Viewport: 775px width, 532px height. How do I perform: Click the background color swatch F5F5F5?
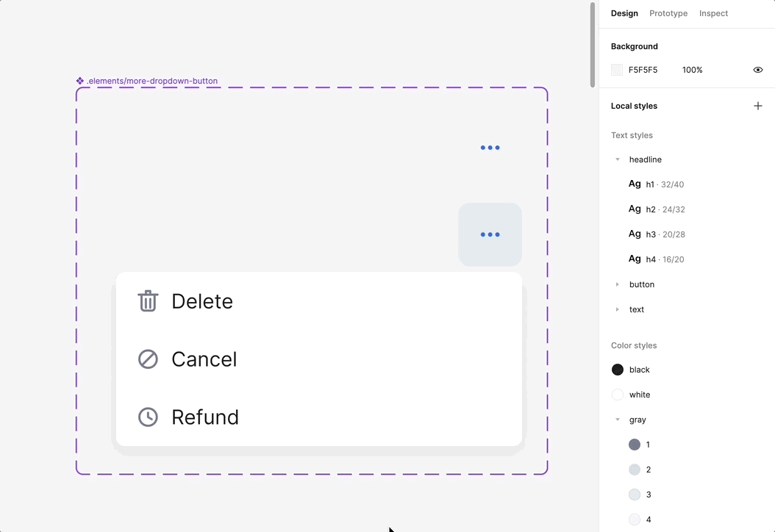point(617,70)
